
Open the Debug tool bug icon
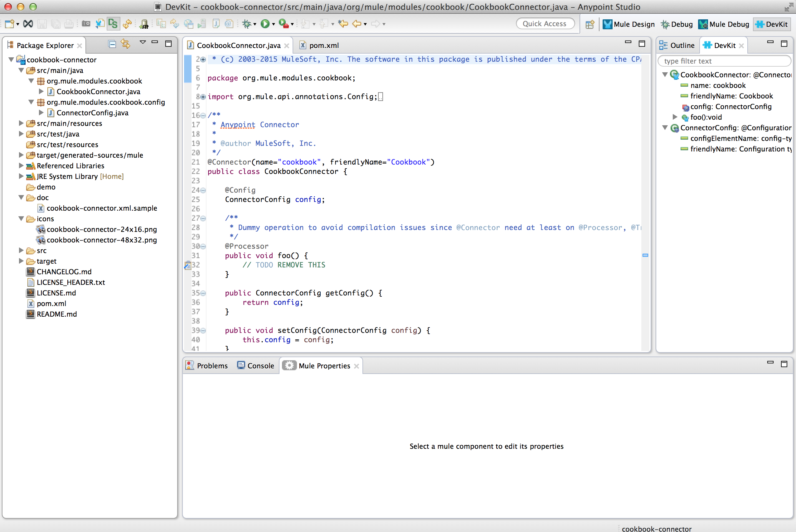[246, 24]
